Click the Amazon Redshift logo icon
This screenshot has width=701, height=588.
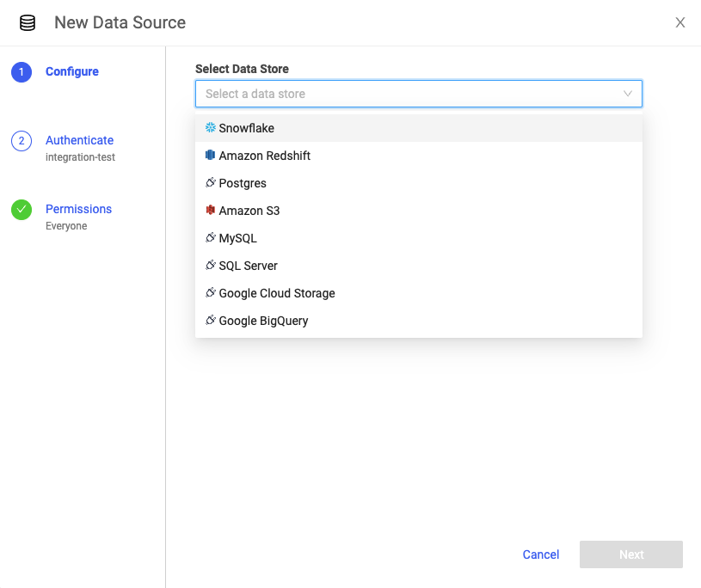click(211, 156)
